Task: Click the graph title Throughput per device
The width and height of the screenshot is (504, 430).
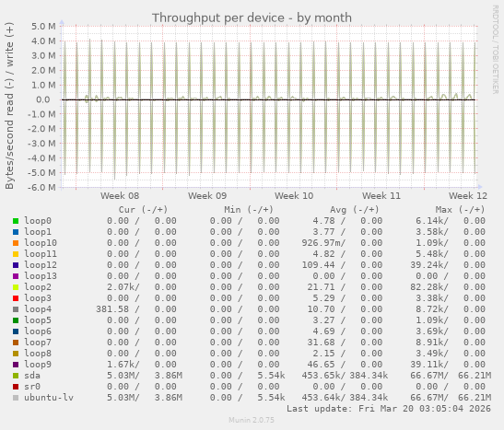Action: 252,17
